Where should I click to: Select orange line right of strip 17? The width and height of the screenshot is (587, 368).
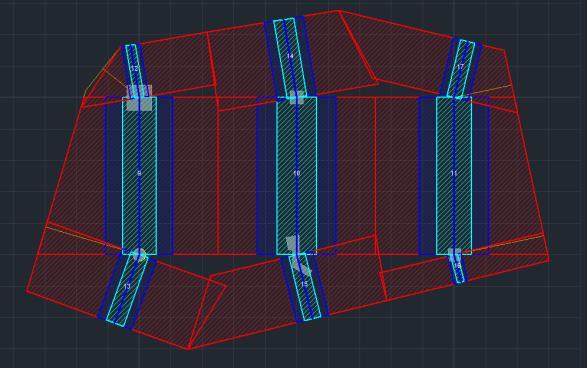tap(489, 90)
